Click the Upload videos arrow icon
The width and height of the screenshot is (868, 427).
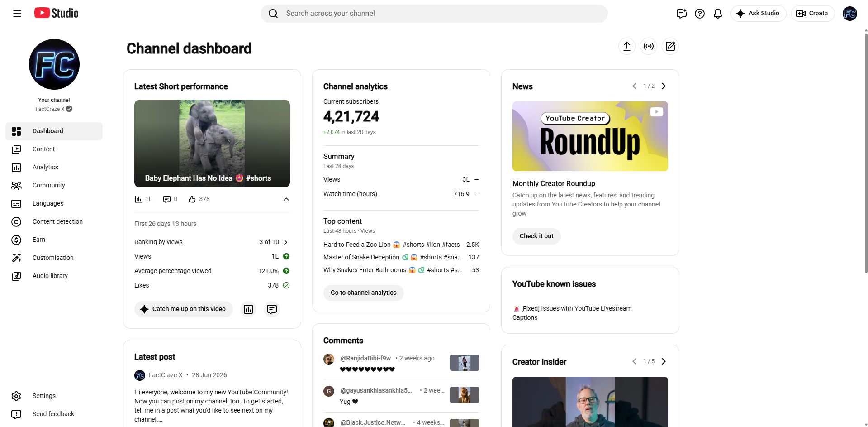click(627, 46)
